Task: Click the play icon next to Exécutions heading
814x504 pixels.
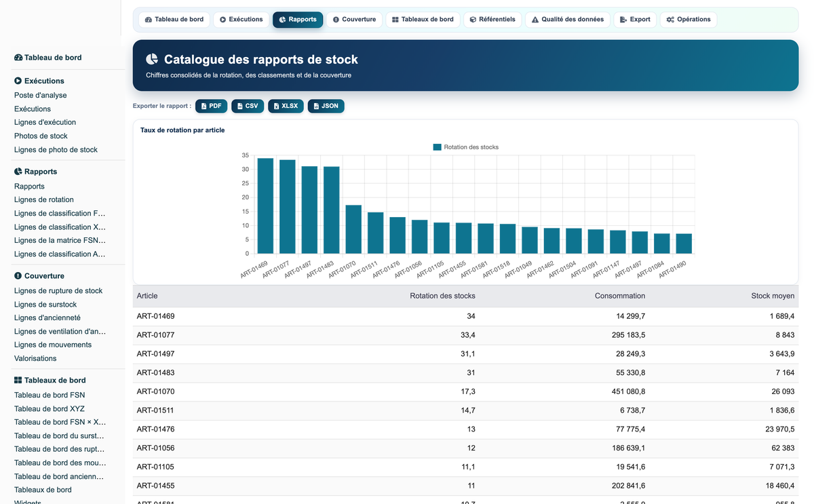Action: (x=18, y=81)
